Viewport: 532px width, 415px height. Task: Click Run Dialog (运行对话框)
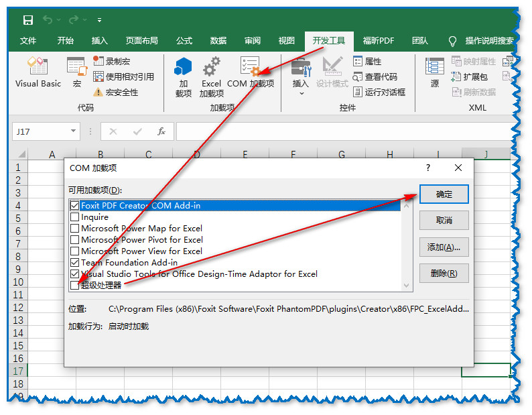(x=379, y=92)
